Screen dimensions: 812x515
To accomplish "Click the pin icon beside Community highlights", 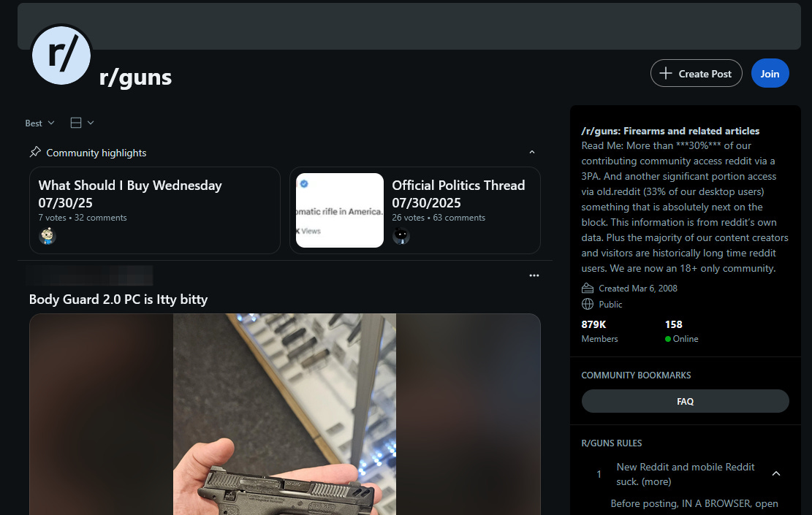I will pyautogui.click(x=35, y=152).
